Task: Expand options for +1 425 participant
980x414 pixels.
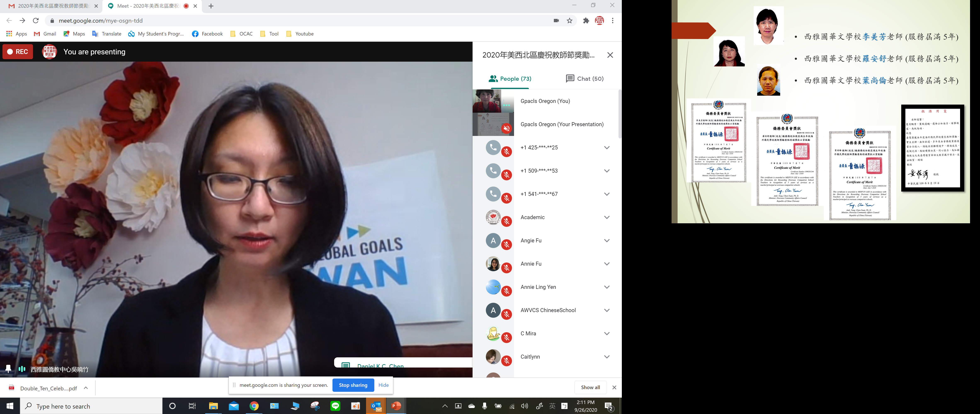Action: pos(607,148)
